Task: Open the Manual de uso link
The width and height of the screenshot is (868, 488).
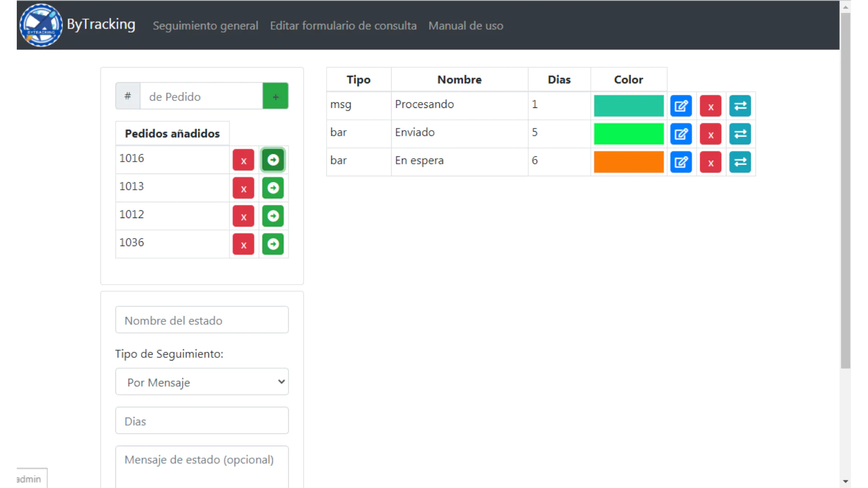Action: click(466, 25)
